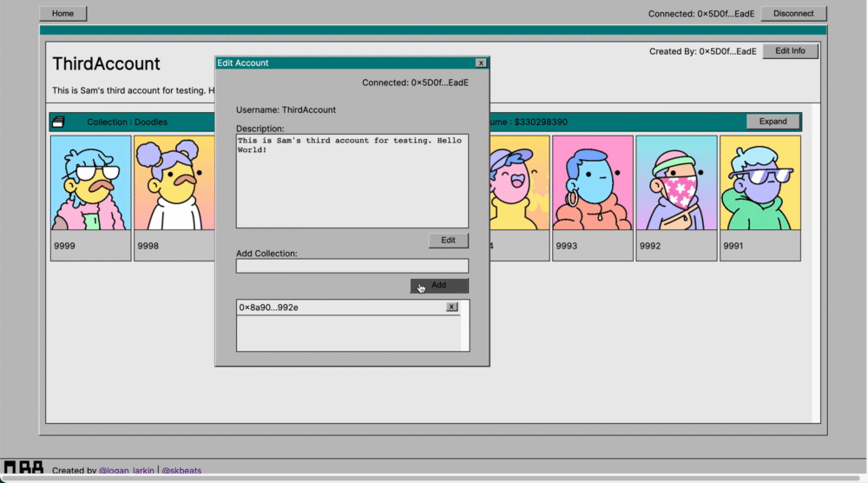Click the Created By: 0x5D0f...EadE text
Screen dimensions: 868x483
[x=702, y=51]
